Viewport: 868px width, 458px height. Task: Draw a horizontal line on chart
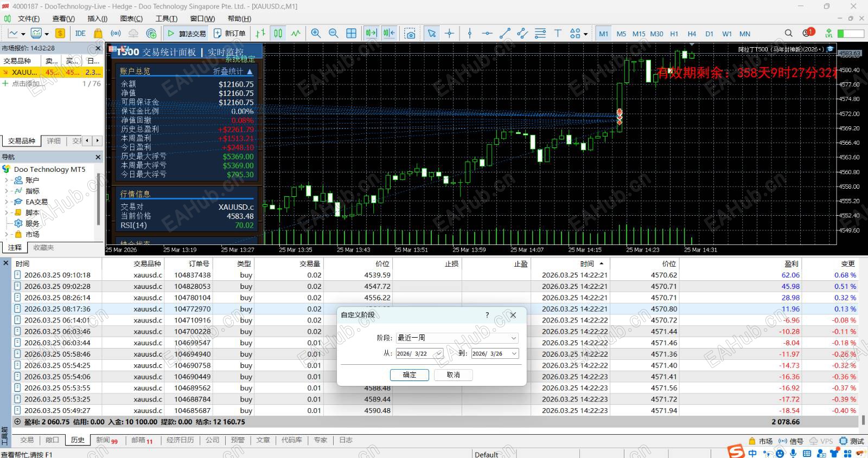pyautogui.click(x=487, y=34)
